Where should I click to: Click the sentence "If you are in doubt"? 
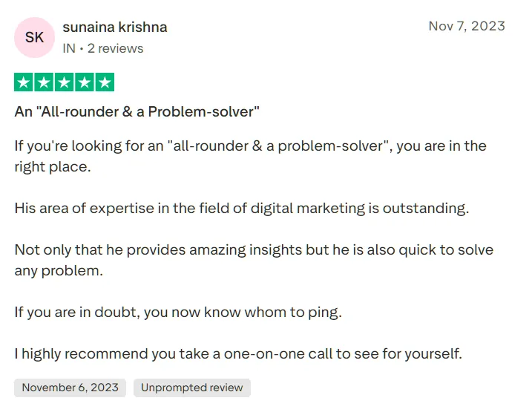[x=178, y=312]
